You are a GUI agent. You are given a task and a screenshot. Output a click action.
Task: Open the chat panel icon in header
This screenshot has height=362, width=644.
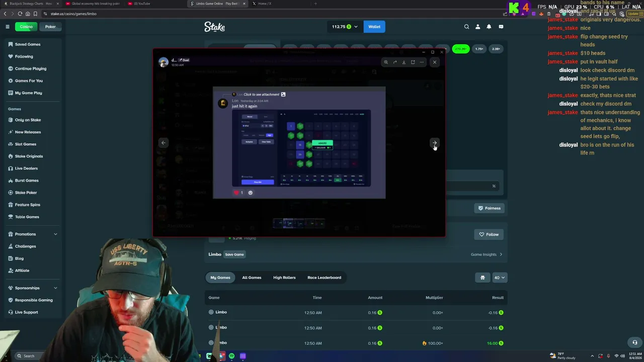click(x=501, y=27)
